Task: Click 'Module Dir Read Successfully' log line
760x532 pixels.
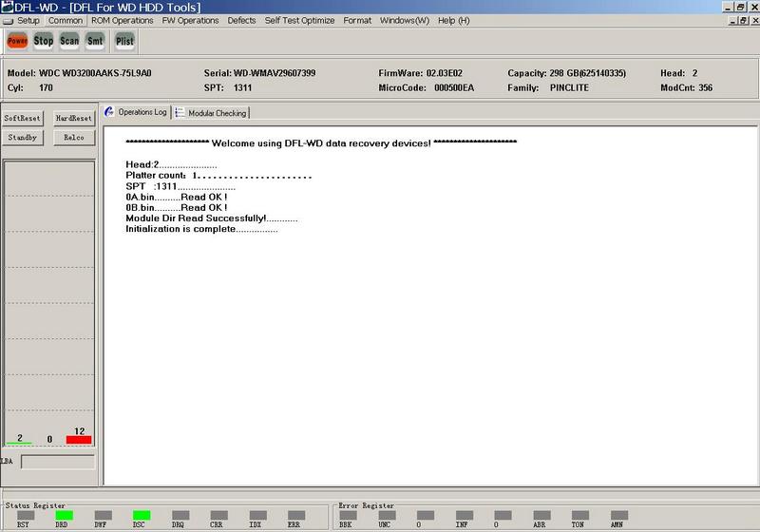Action: pyautogui.click(x=211, y=218)
